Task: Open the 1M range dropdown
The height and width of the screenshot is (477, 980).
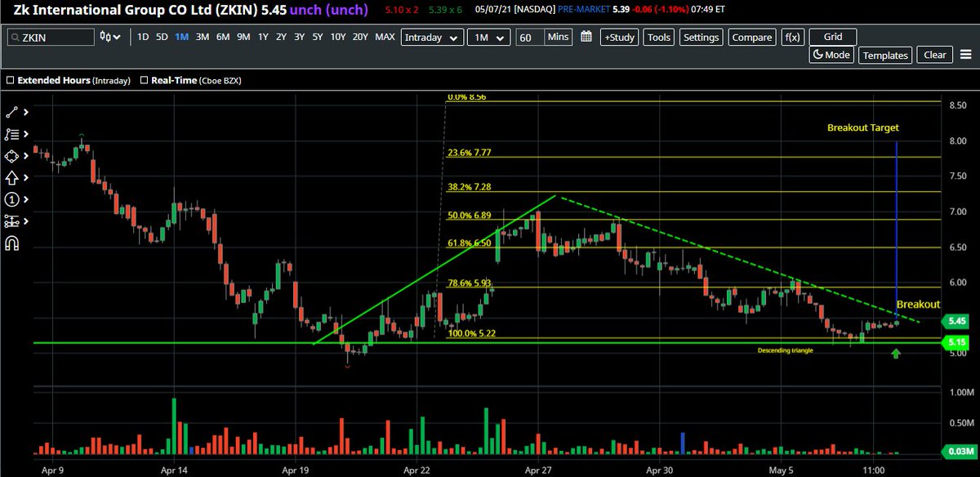Action: pyautogui.click(x=489, y=38)
